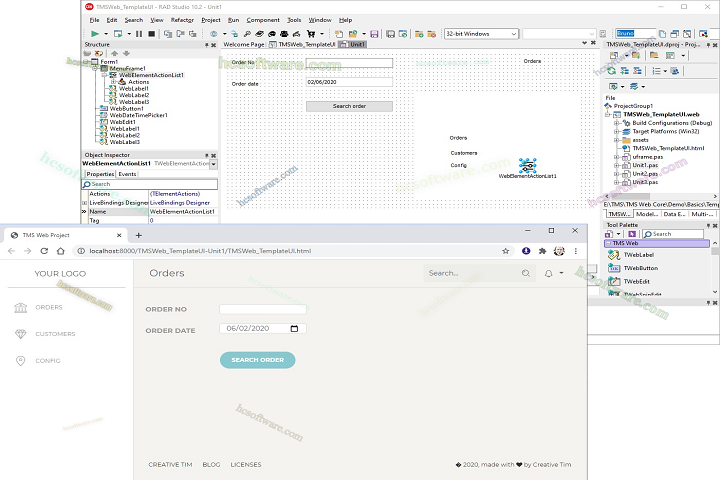Switch to the Events tab in Object Inspector
720x480 pixels.
coord(127,174)
